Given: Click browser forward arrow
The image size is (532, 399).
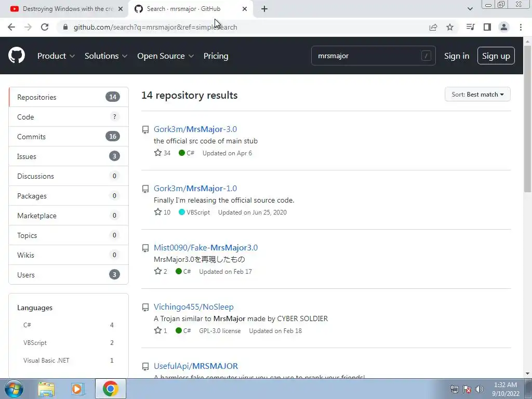Looking at the screenshot, I should tap(28, 27).
